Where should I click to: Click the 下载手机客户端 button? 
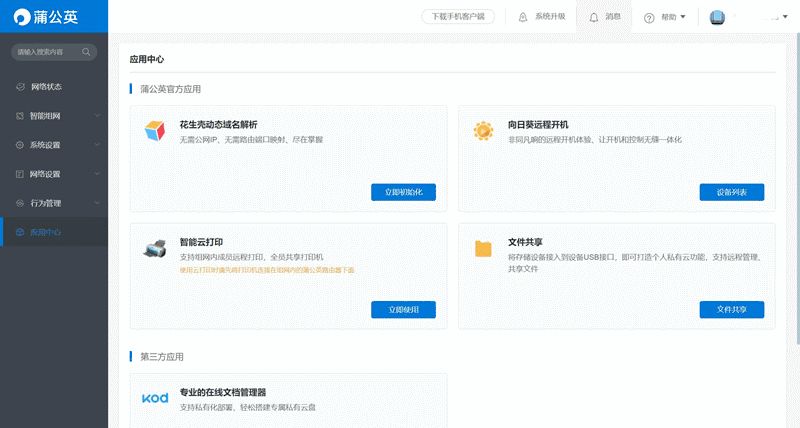point(458,16)
